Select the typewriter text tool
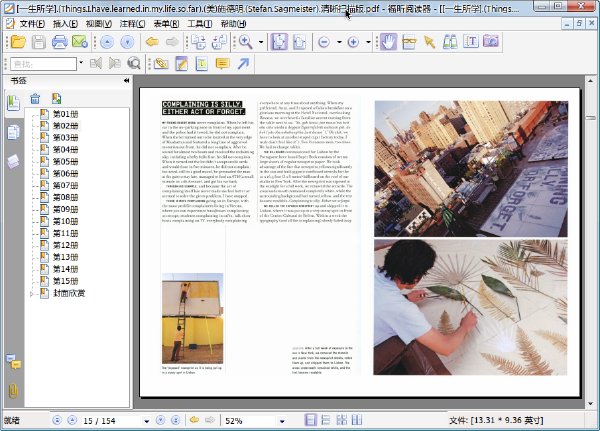600x431 pixels. (x=471, y=41)
